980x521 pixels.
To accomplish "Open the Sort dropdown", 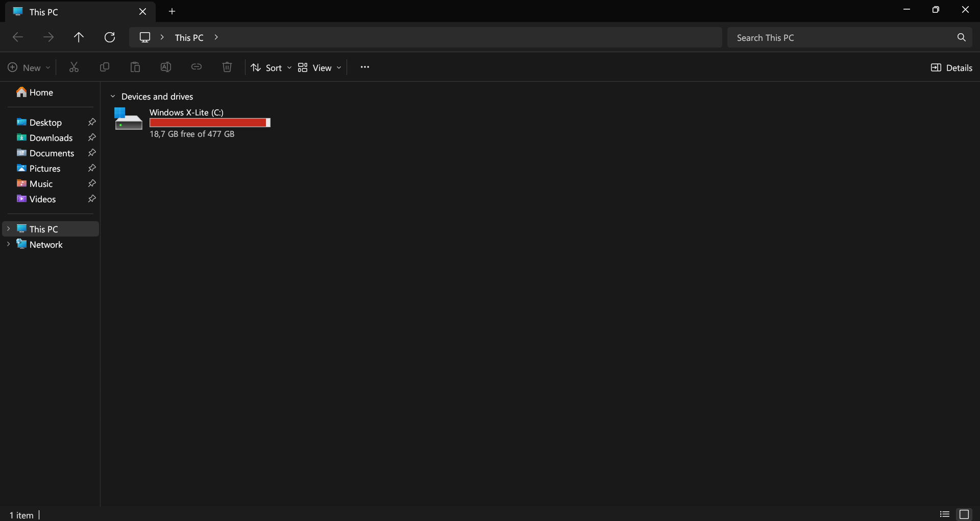I will tap(271, 67).
